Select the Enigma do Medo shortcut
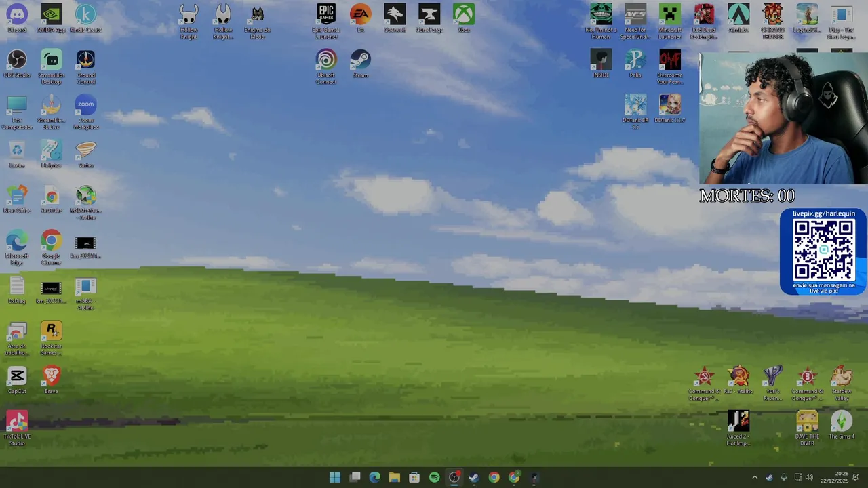Image resolution: width=868 pixels, height=488 pixels. [257, 22]
